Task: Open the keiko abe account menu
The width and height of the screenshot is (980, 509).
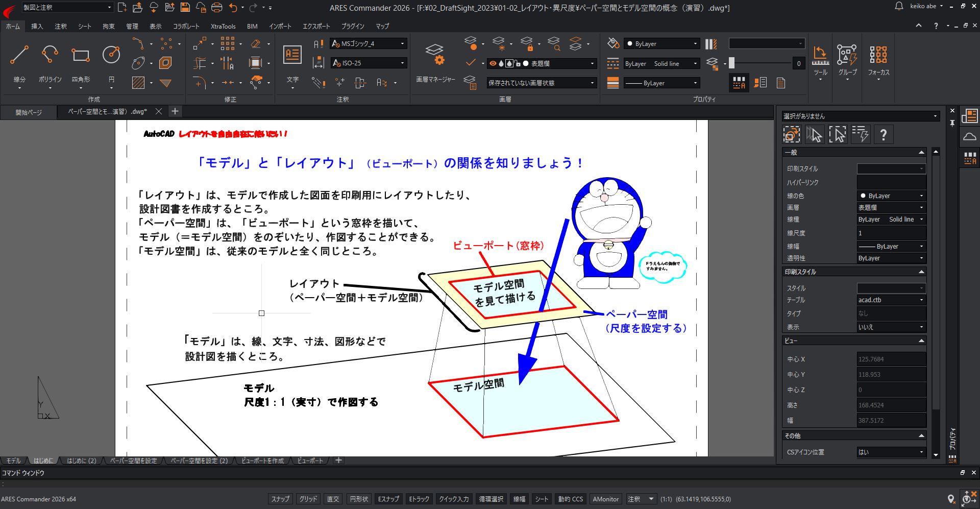Action: (x=926, y=6)
